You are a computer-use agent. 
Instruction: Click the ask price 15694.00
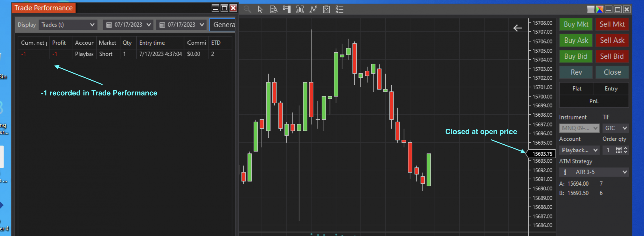click(x=578, y=184)
